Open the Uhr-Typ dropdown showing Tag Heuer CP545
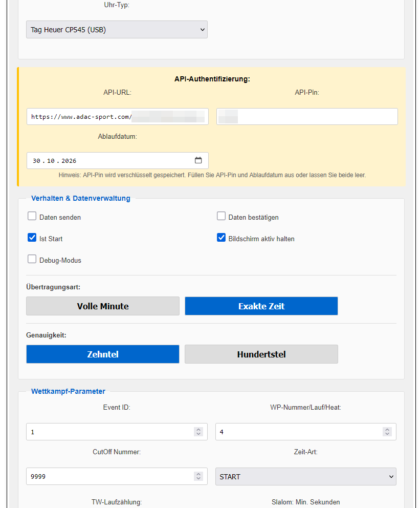Screen dimensions: 420x508 pyautogui.click(x=117, y=30)
